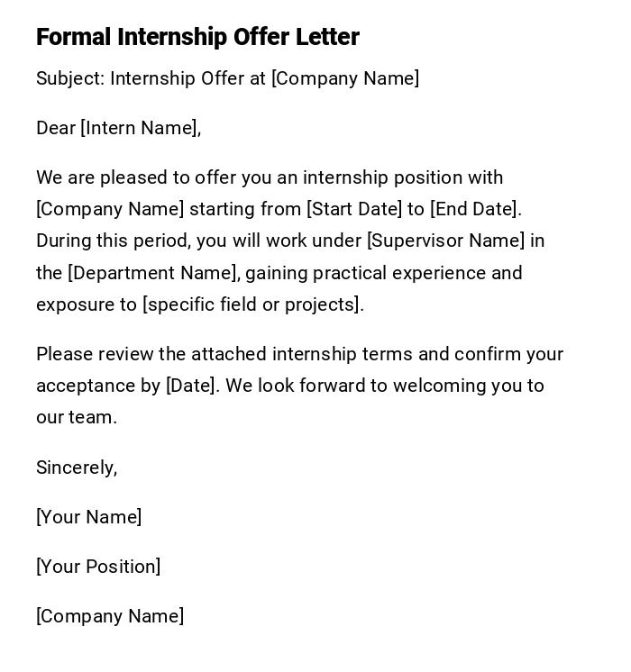Viewport: 631px width, 672px height.
Task: Click the [End Date] placeholder
Action: click(x=474, y=209)
